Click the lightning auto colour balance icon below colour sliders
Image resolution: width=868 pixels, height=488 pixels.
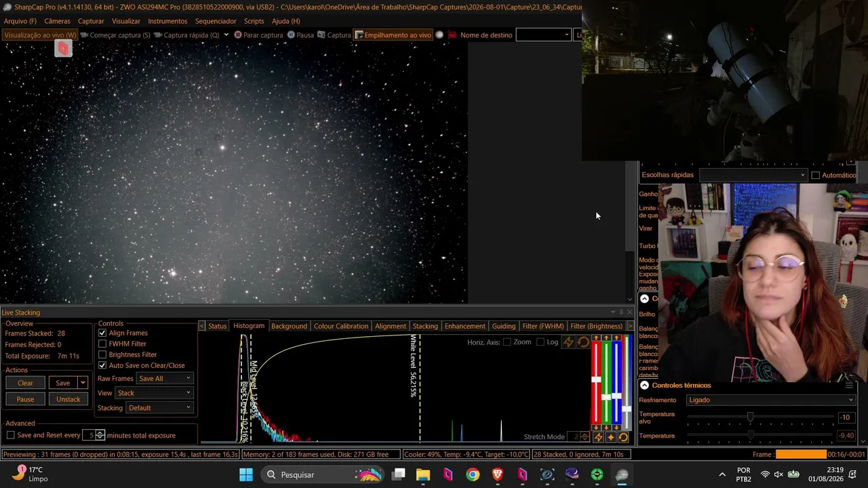pyautogui.click(x=598, y=437)
